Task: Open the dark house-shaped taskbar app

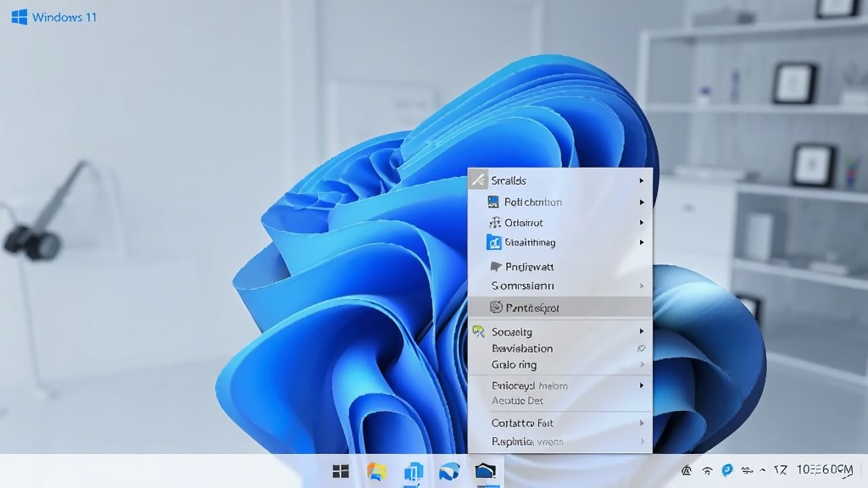Action: [x=486, y=471]
